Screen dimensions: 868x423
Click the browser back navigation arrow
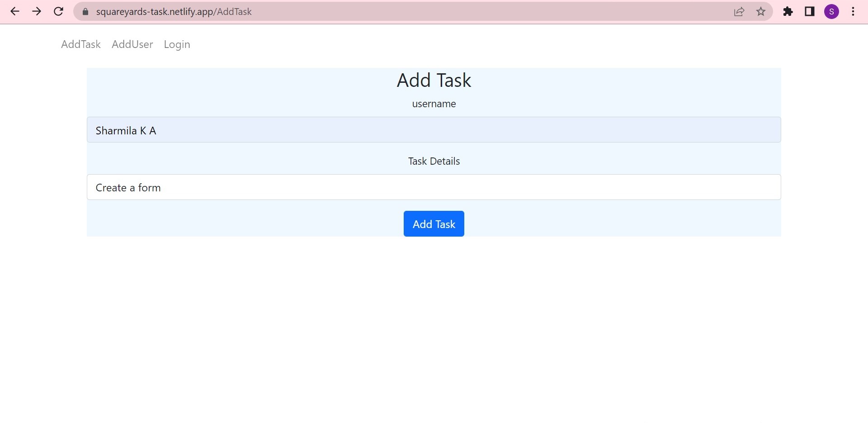tap(15, 12)
